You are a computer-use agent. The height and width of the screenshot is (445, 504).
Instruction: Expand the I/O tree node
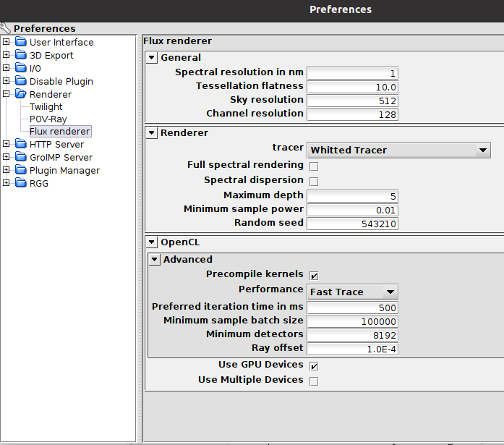pos(7,68)
